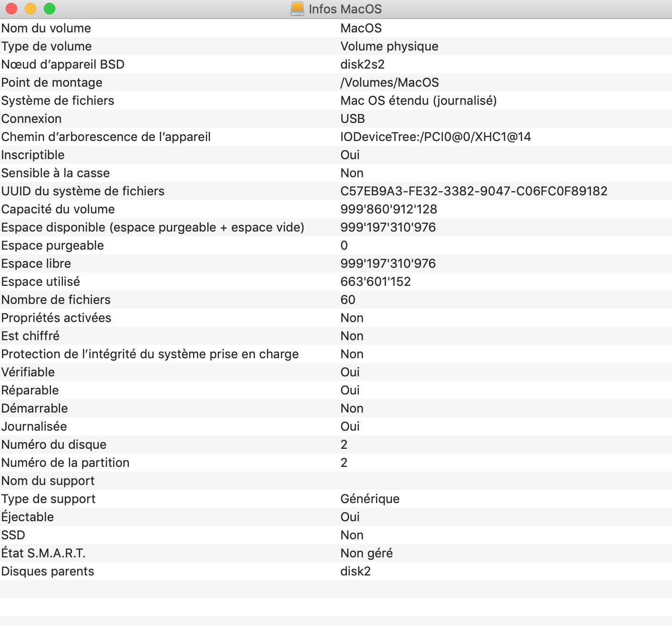This screenshot has height=626, width=672.
Task: Select the Espace purgeable value '0'
Action: point(344,245)
